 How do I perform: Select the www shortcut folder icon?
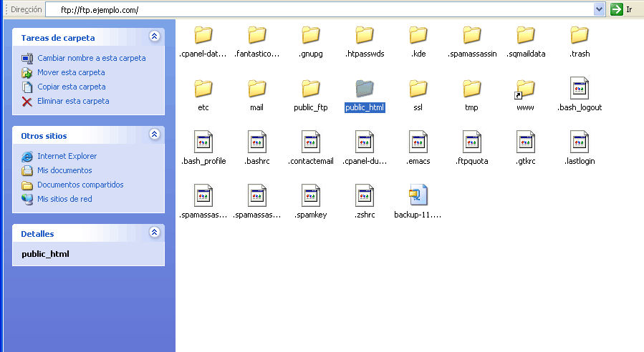[525, 89]
